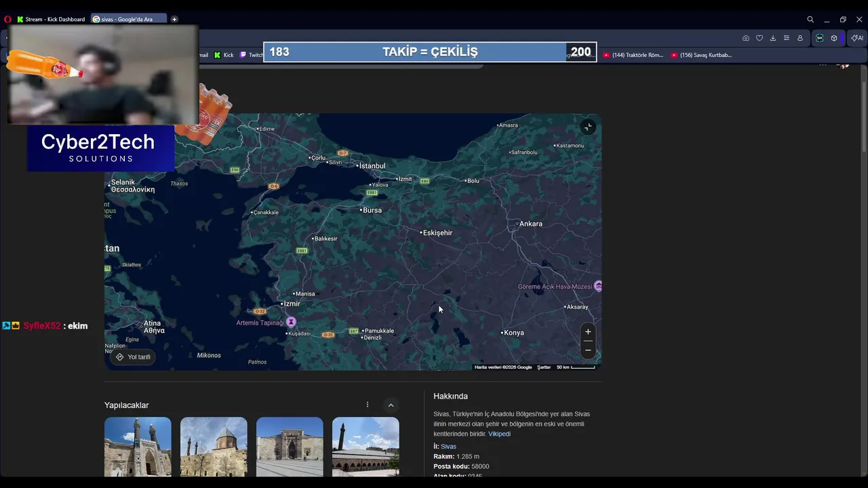Click the Manisa label on the map
868x488 pixels.
click(x=305, y=293)
